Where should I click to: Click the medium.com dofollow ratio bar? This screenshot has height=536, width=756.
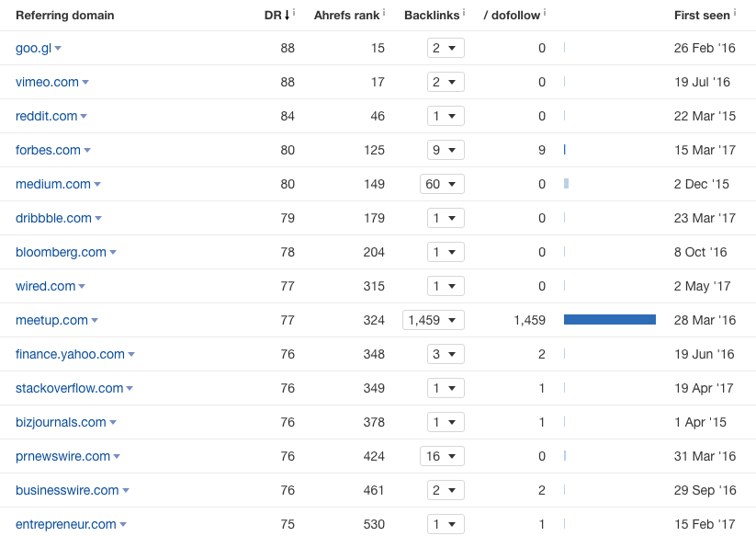[x=567, y=183]
